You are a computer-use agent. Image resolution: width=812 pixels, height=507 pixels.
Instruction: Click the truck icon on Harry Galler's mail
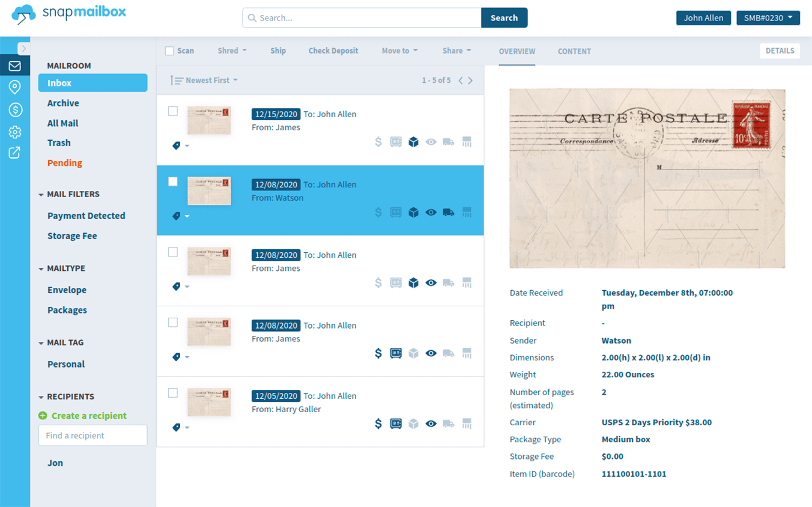[448, 424]
